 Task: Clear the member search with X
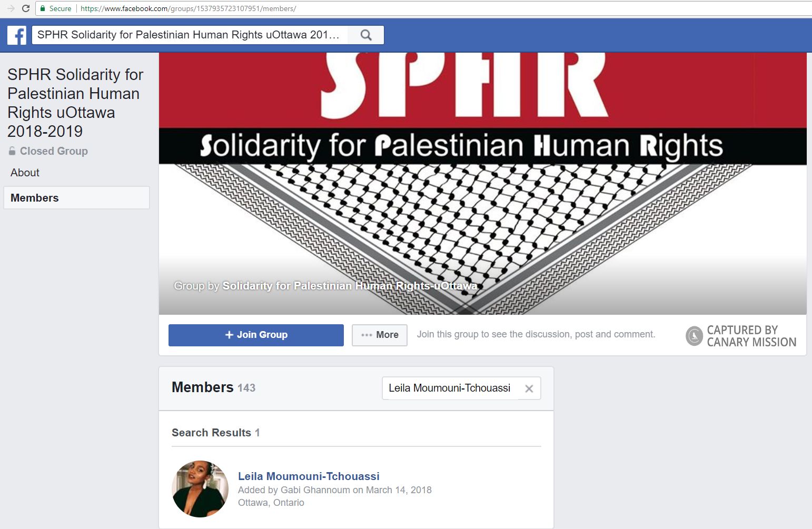[x=529, y=388]
